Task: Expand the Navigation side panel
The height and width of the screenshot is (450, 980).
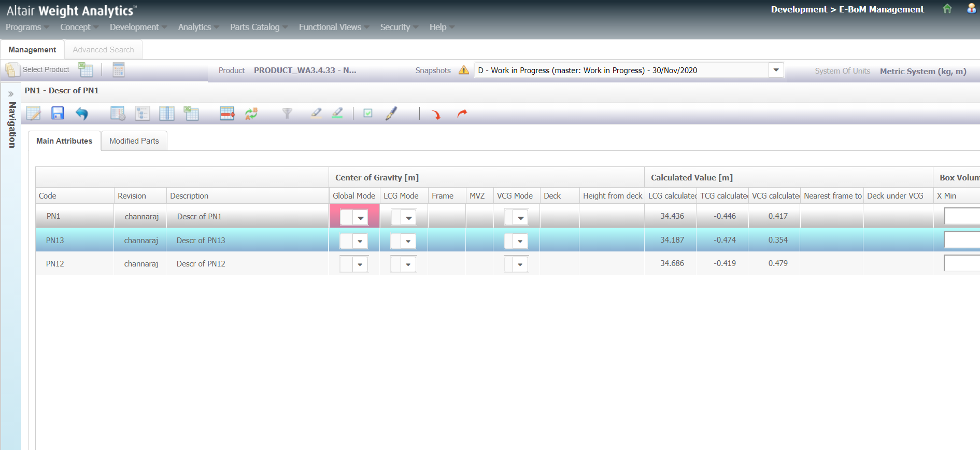Action: coord(11,94)
